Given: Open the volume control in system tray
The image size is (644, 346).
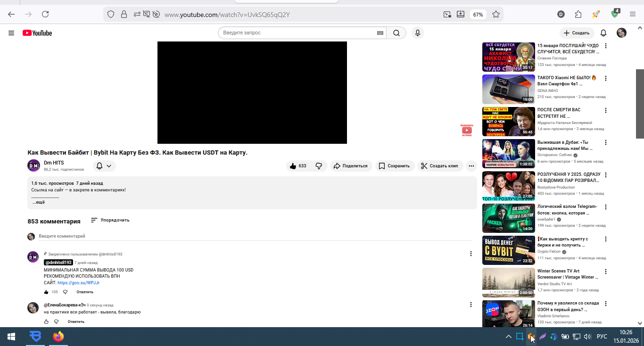Looking at the screenshot, I should click(x=587, y=337).
